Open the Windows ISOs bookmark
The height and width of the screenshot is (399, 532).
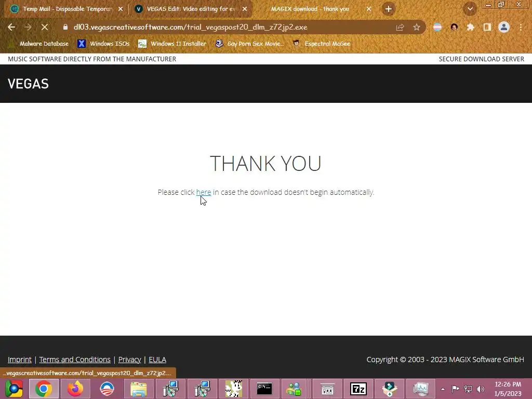click(x=103, y=44)
